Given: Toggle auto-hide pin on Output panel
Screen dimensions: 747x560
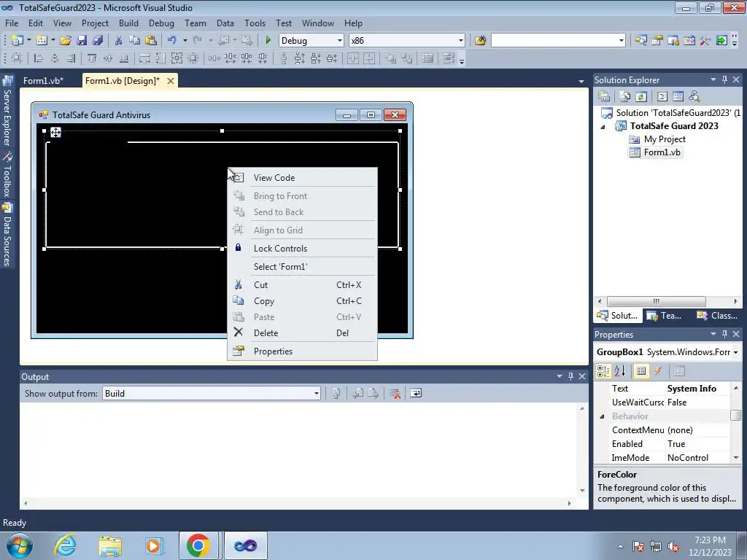Looking at the screenshot, I should 570,377.
